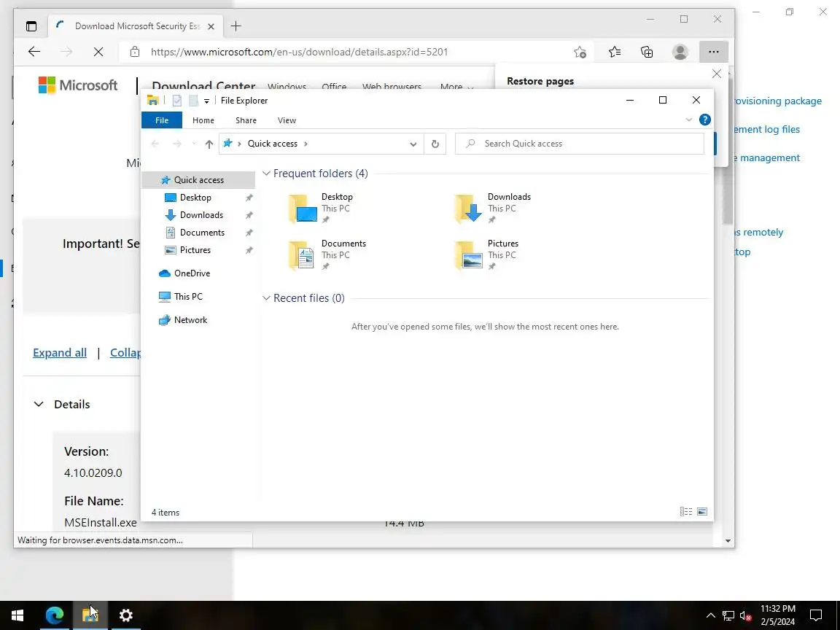Click the pin icon next to sidebar Pictures
Screen dimensions: 840x630
pos(249,250)
